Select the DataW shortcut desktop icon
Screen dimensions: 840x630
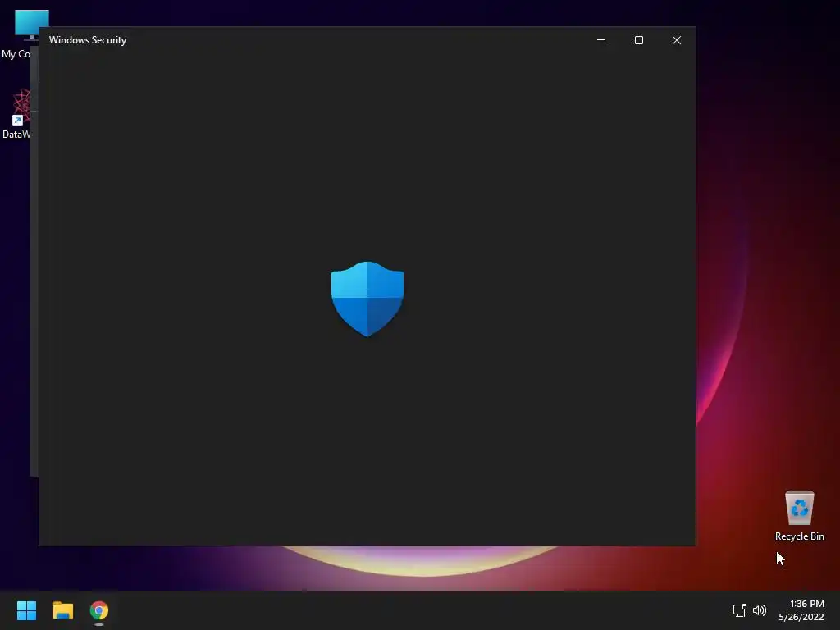[18, 115]
